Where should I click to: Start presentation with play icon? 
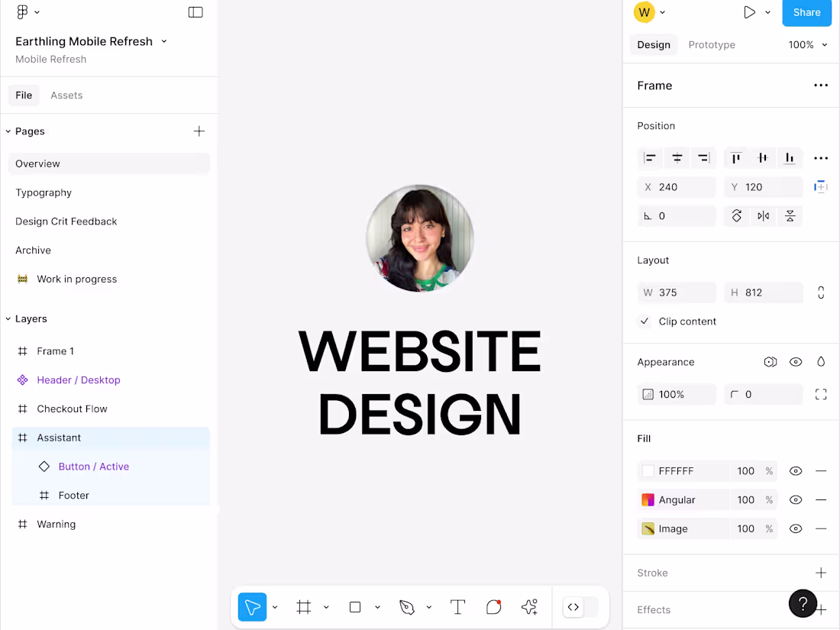[749, 12]
